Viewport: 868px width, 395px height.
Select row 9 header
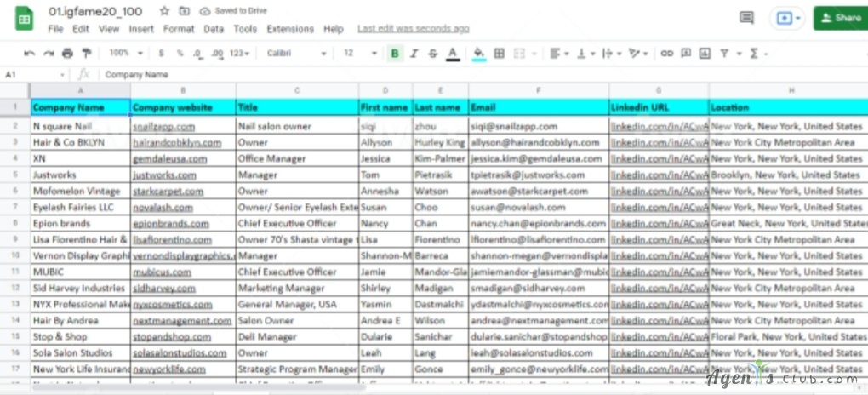tap(15, 240)
